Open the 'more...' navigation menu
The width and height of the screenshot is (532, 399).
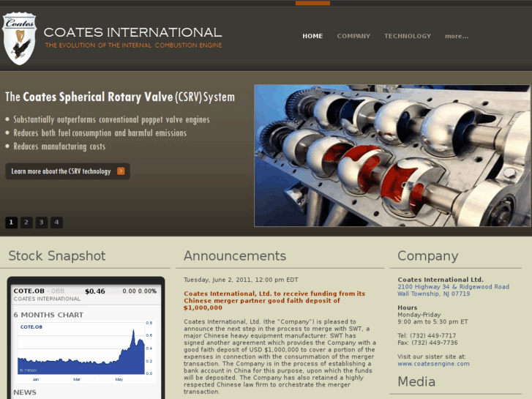click(x=457, y=36)
